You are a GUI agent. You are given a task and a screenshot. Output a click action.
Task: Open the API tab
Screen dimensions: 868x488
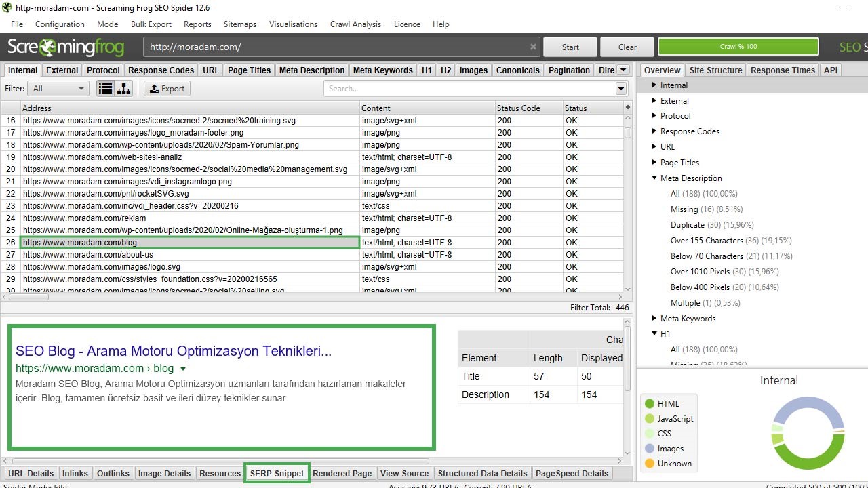click(831, 70)
